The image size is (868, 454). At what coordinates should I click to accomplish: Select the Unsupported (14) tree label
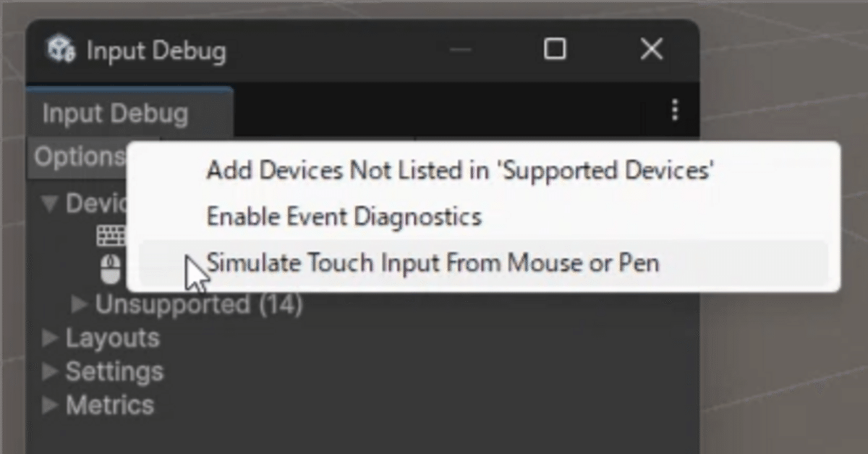(x=198, y=305)
